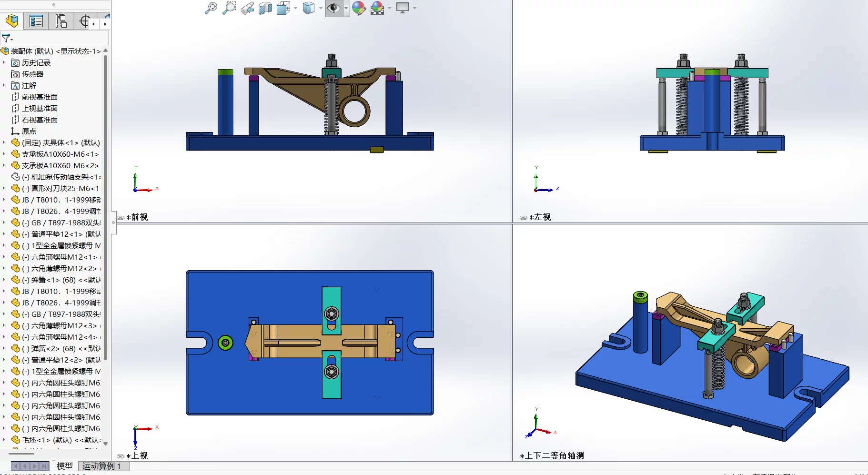Click the feature tree filter funnel icon
868x475 pixels.
(x=7, y=38)
